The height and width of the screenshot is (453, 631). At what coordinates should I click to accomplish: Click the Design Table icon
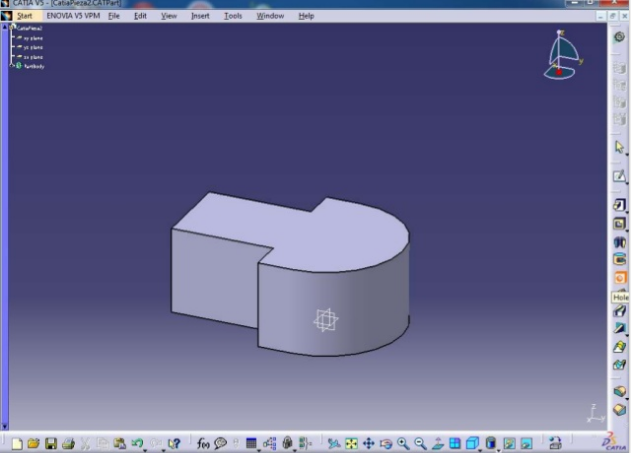(x=251, y=443)
